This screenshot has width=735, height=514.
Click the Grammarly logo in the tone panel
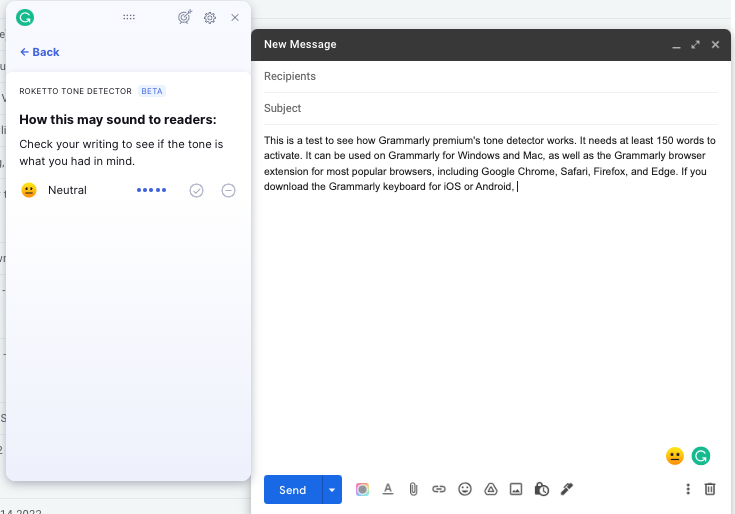coord(25,17)
